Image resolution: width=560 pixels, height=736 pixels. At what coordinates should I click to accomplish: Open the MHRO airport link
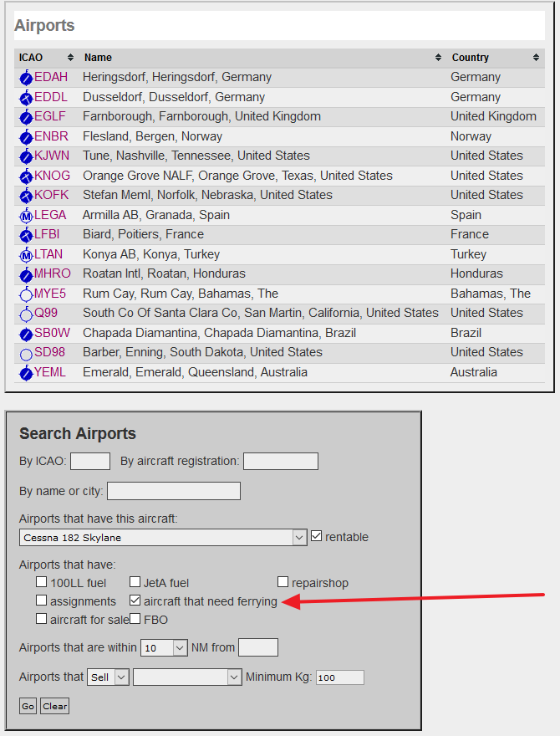point(53,273)
